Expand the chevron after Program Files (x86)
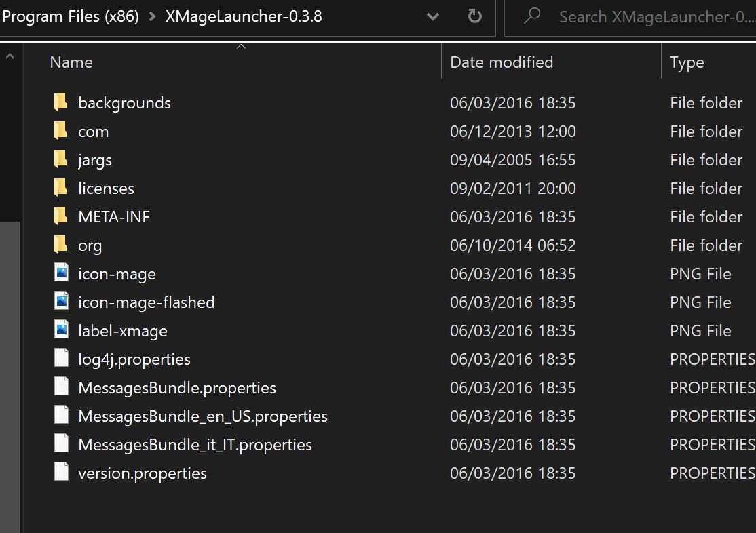This screenshot has height=533, width=756. point(153,17)
